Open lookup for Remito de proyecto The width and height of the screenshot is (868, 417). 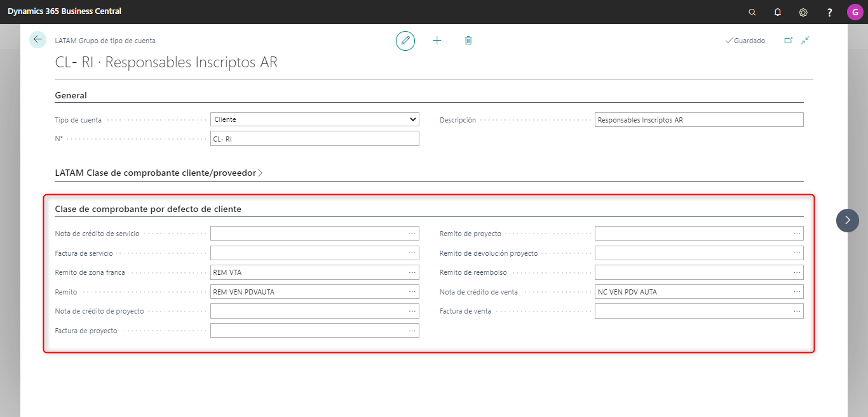(x=797, y=234)
